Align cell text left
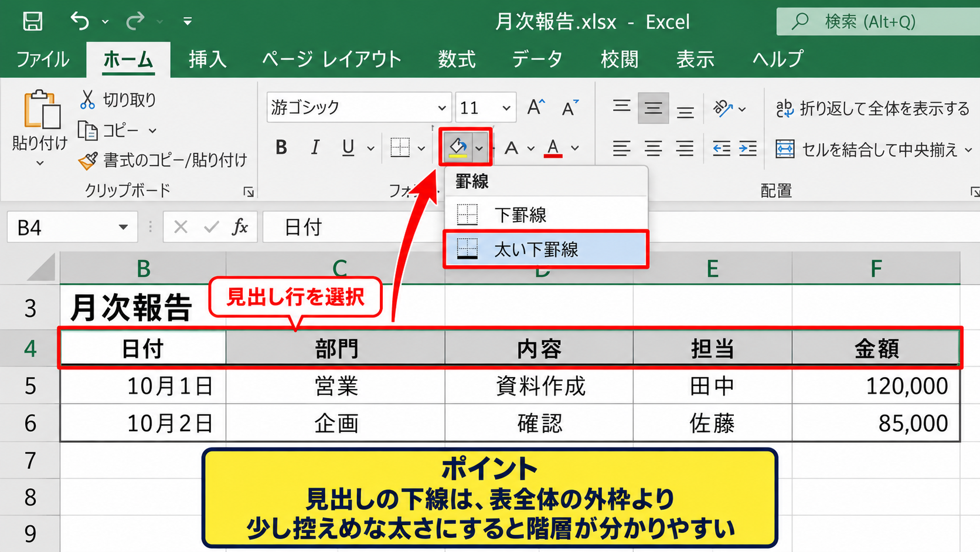The width and height of the screenshot is (980, 552). click(x=621, y=148)
